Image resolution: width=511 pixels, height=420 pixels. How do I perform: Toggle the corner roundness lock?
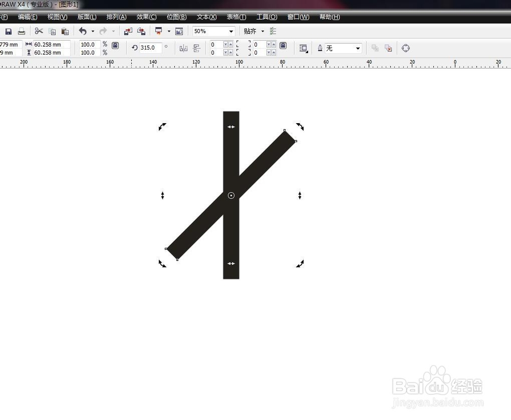283,45
